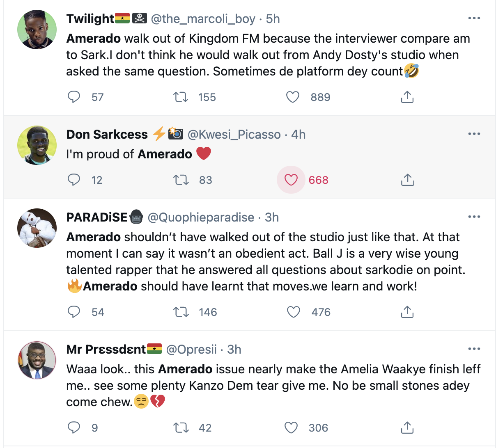This screenshot has height=448, width=496.
Task: Open more options on Twilight's tweet
Action: coord(474,18)
